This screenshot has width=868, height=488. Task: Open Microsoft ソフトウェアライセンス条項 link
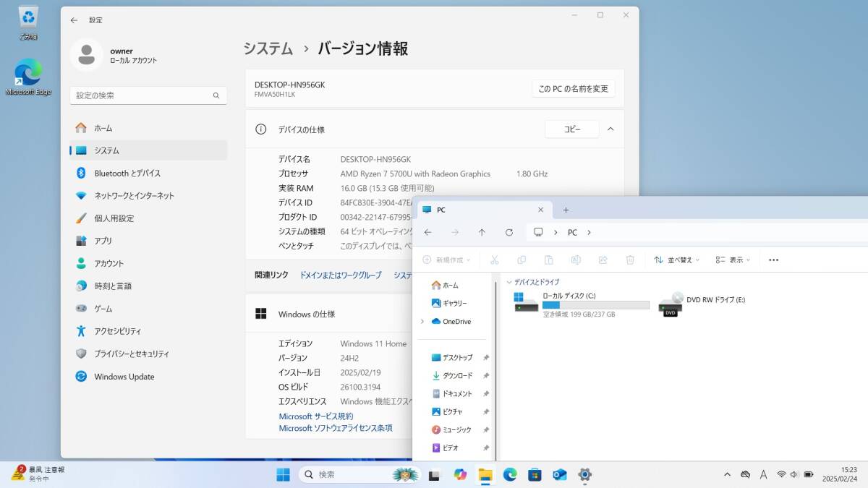click(x=336, y=428)
